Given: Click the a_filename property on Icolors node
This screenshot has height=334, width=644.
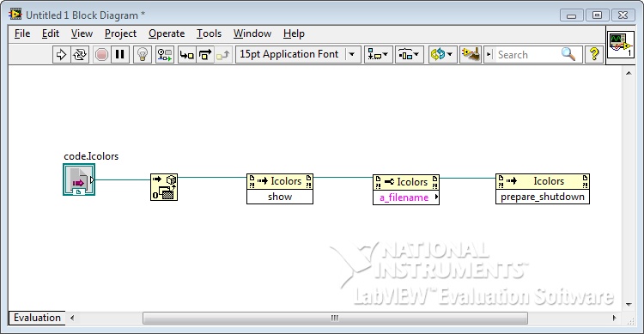Looking at the screenshot, I should [404, 197].
